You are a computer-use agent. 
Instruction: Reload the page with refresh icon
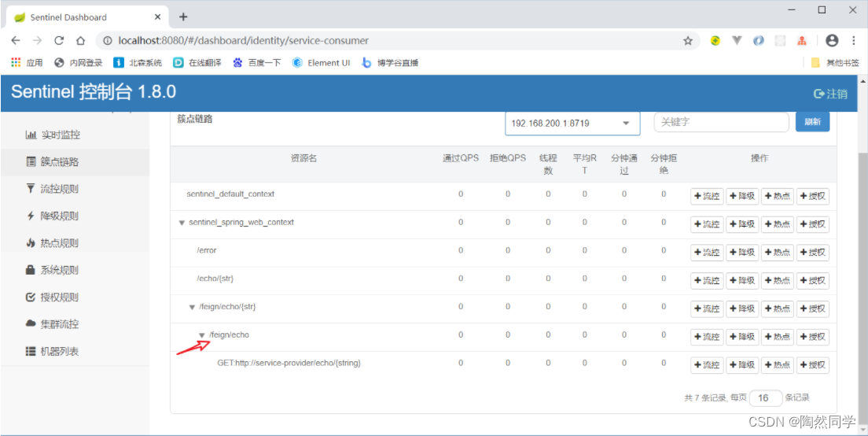[59, 40]
